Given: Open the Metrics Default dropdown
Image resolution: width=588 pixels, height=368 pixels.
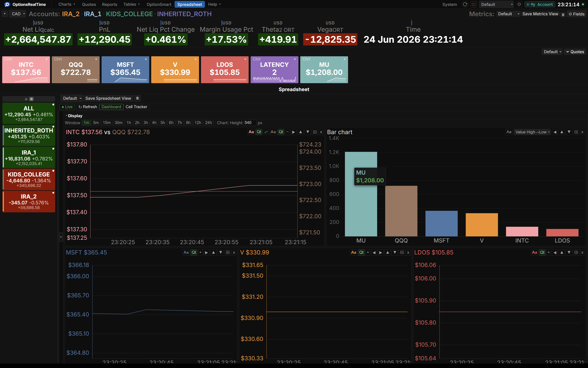Looking at the screenshot, I should pos(508,14).
